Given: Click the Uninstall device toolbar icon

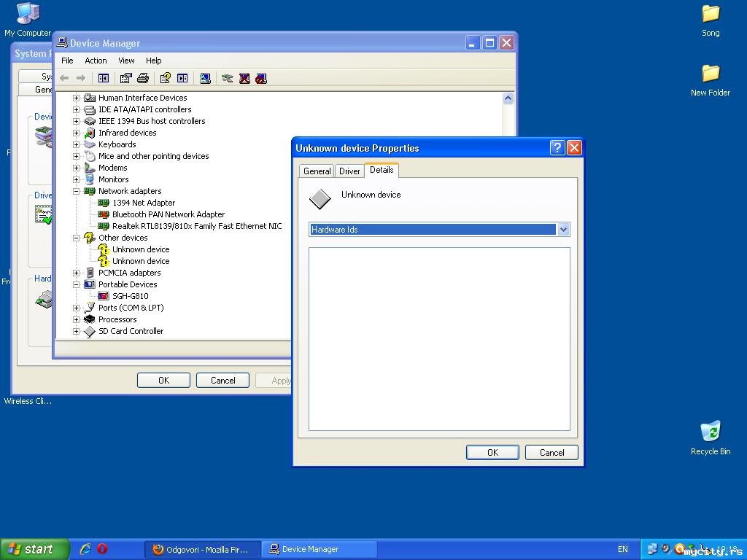Looking at the screenshot, I should coord(244,78).
